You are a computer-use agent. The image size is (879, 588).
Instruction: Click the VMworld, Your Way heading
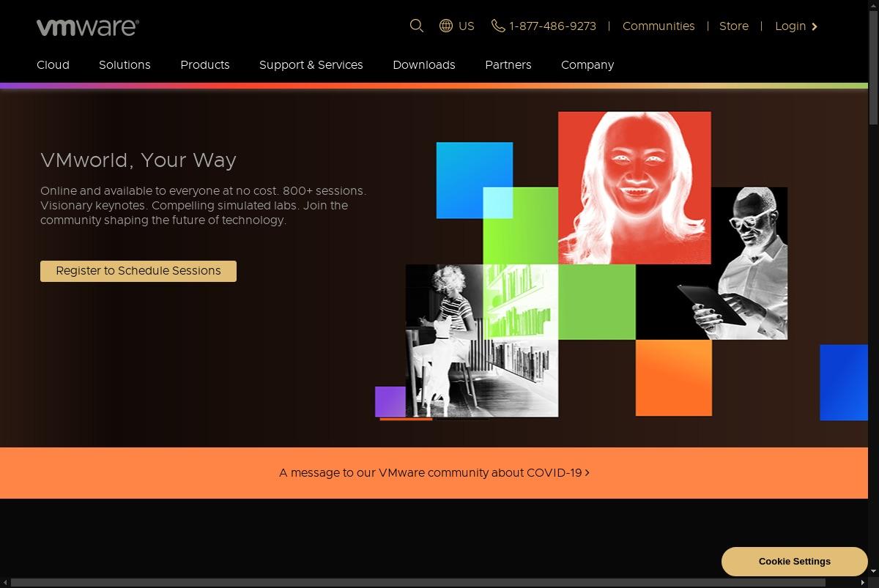[x=138, y=160]
